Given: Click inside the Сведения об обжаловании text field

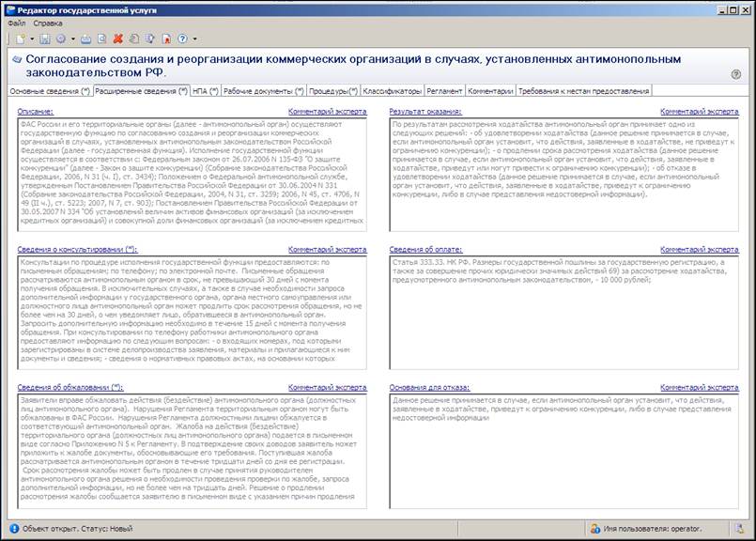Looking at the screenshot, I should pos(192,451).
